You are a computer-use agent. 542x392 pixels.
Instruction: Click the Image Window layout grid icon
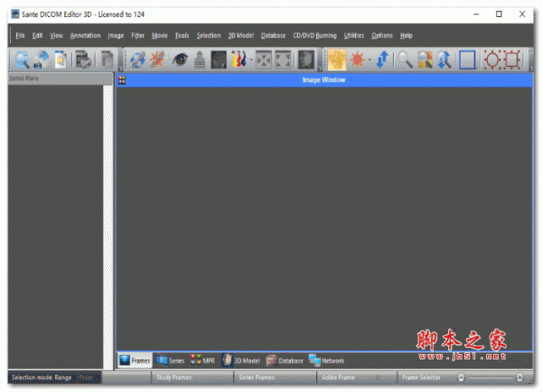click(x=122, y=79)
